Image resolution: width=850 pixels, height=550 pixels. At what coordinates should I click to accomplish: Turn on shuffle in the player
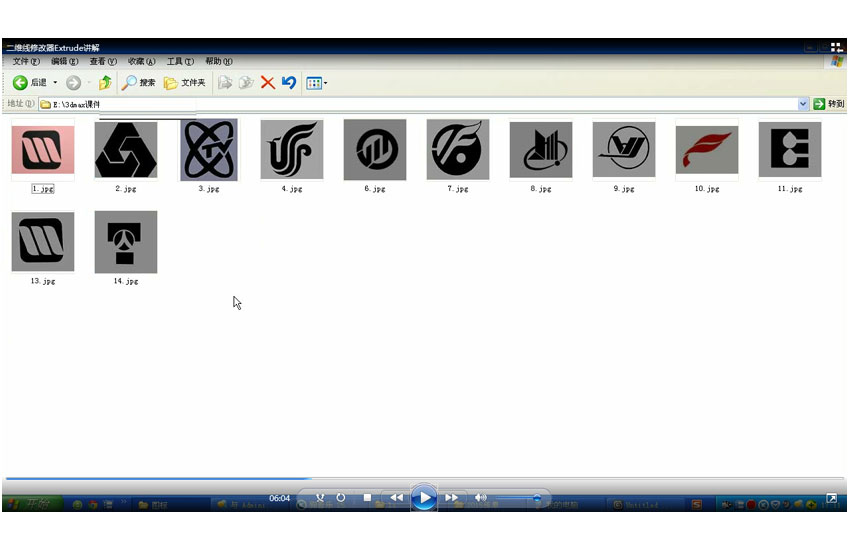tap(320, 497)
